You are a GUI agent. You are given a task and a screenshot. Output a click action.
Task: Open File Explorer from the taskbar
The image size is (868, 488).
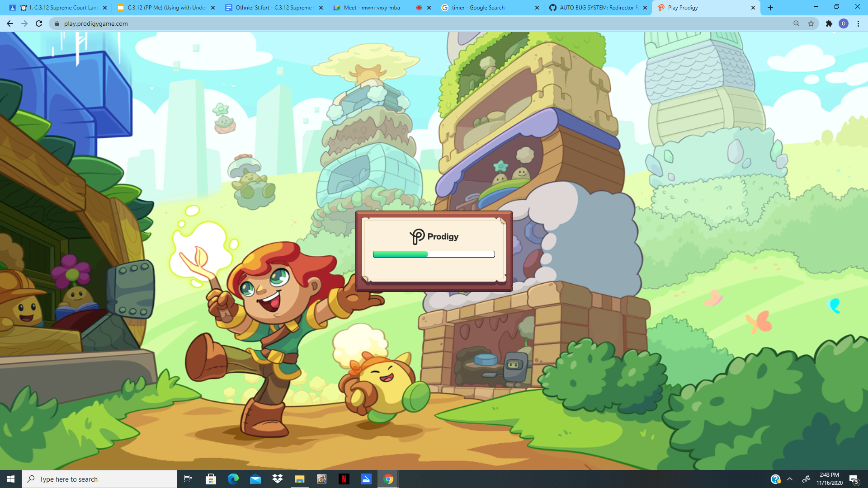pos(299,479)
